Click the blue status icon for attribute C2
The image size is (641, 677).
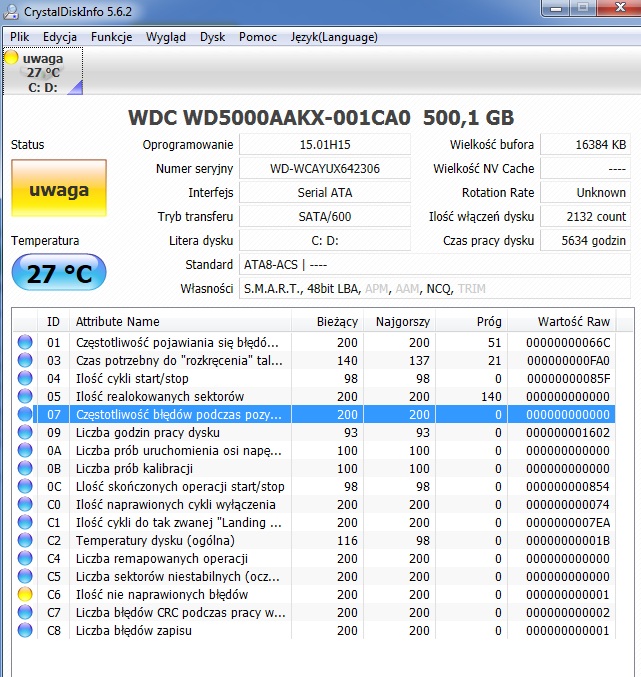(x=25, y=541)
